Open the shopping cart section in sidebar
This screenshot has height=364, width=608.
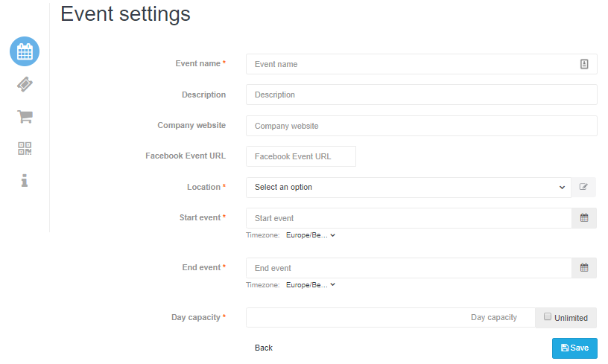click(x=25, y=116)
